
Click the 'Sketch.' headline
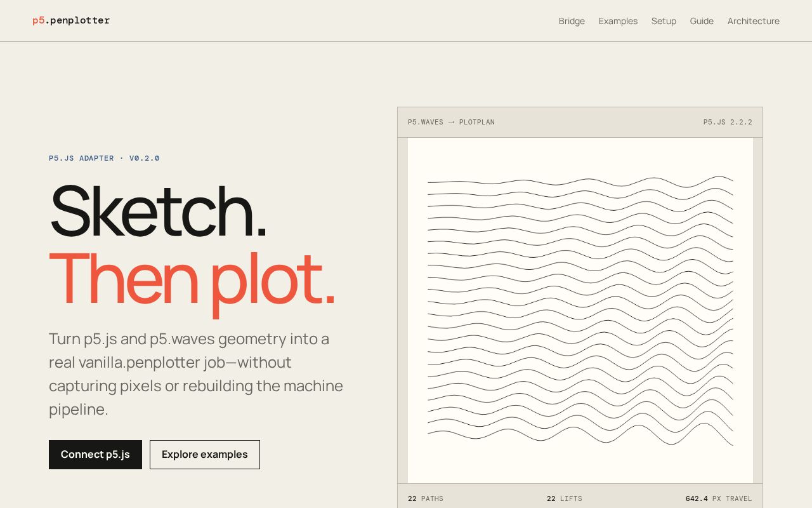tap(158, 211)
